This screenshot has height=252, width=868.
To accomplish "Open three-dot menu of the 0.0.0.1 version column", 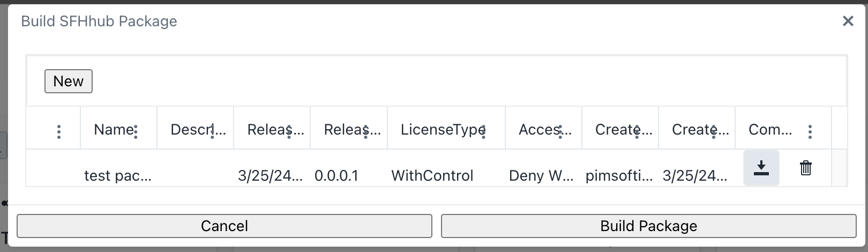I will click(366, 131).
